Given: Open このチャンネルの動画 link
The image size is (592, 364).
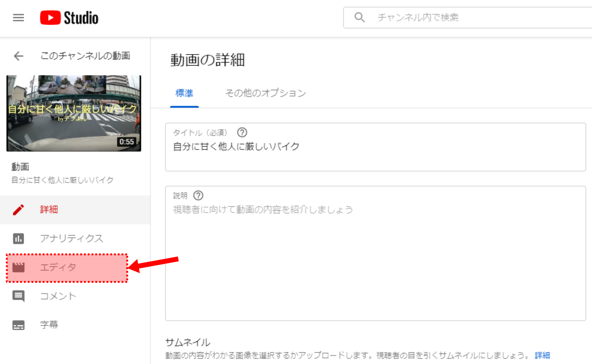Looking at the screenshot, I should click(85, 56).
